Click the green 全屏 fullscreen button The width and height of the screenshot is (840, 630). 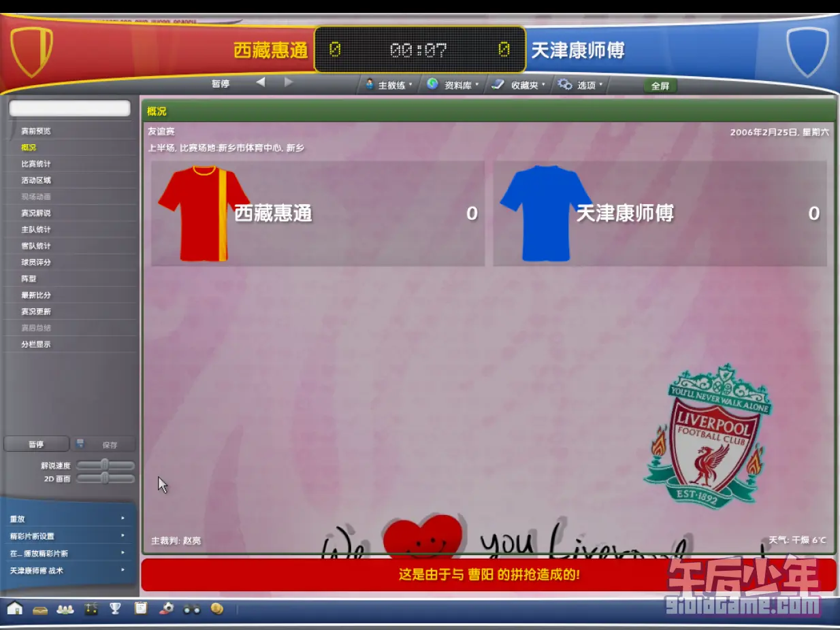click(660, 86)
